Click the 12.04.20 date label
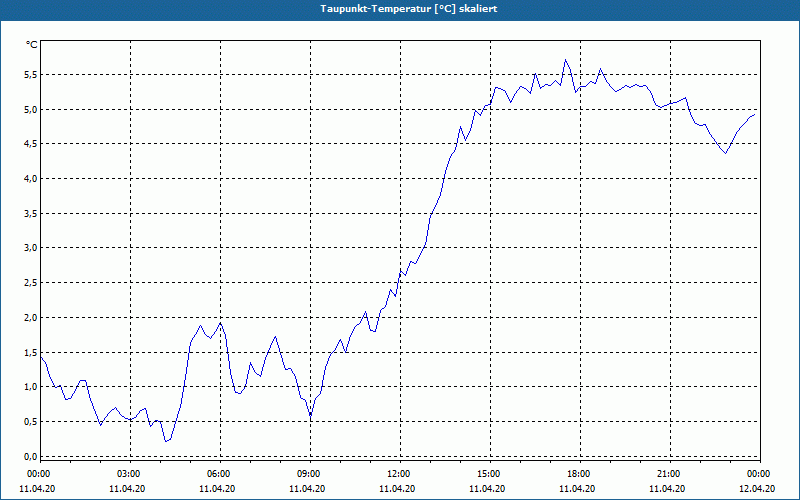Image resolution: width=800 pixels, height=500 pixels. coord(757,488)
